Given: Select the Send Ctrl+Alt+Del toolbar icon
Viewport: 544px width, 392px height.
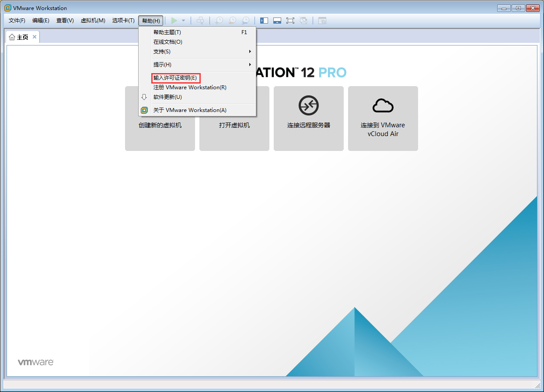Looking at the screenshot, I should point(200,20).
